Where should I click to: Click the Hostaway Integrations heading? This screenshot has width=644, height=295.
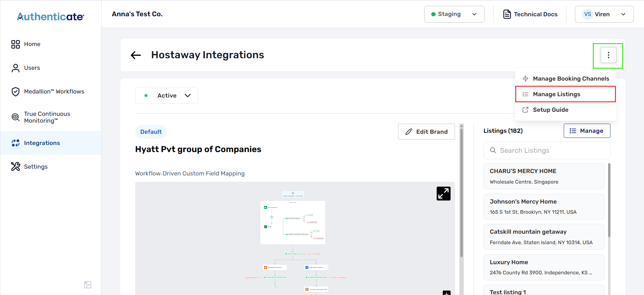[207, 55]
